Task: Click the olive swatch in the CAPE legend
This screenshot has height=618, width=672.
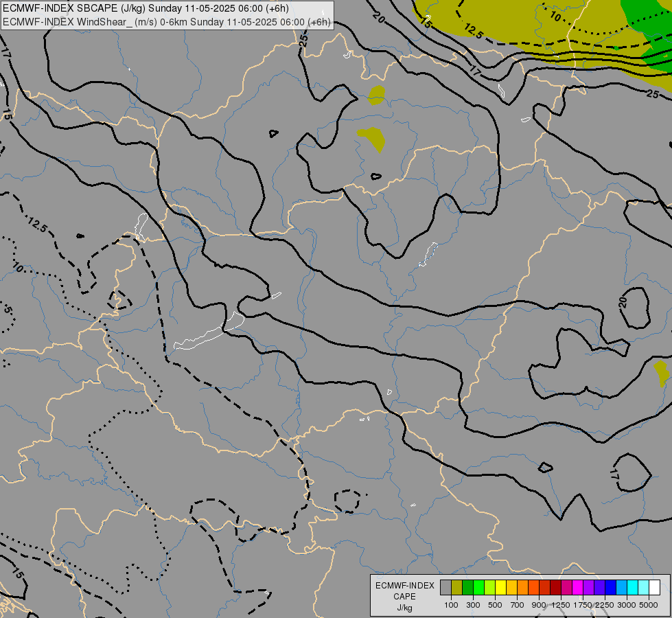Action: [457, 588]
